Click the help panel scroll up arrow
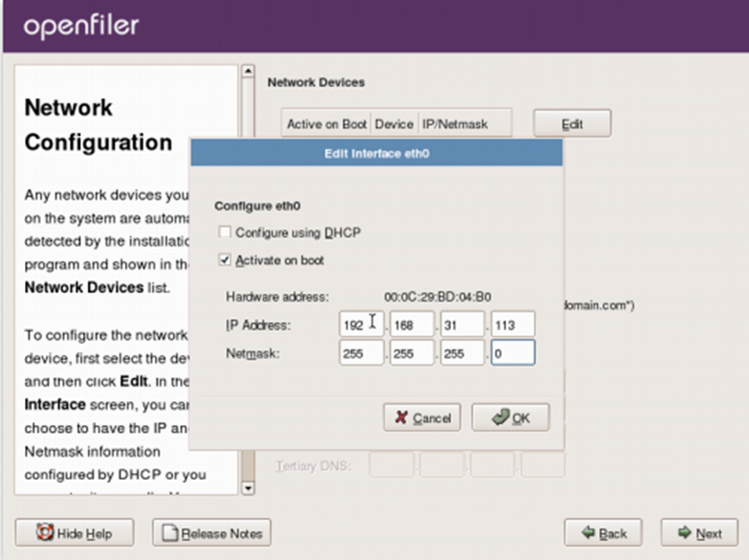The height and width of the screenshot is (560, 749). tap(248, 72)
